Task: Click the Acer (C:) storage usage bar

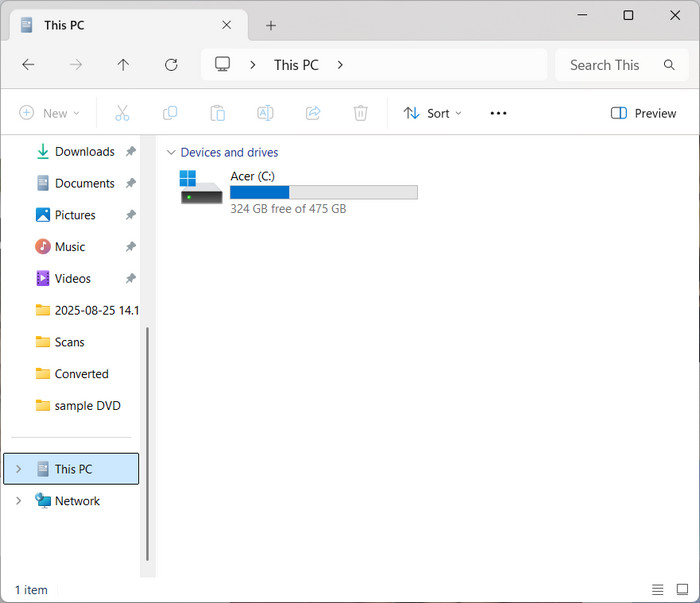Action: pyautogui.click(x=324, y=192)
